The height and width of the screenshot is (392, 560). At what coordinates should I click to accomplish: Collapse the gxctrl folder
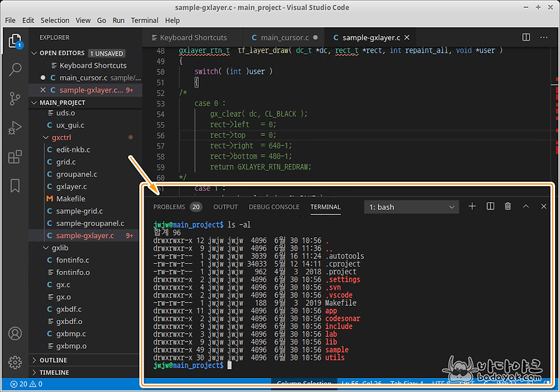(x=45, y=137)
